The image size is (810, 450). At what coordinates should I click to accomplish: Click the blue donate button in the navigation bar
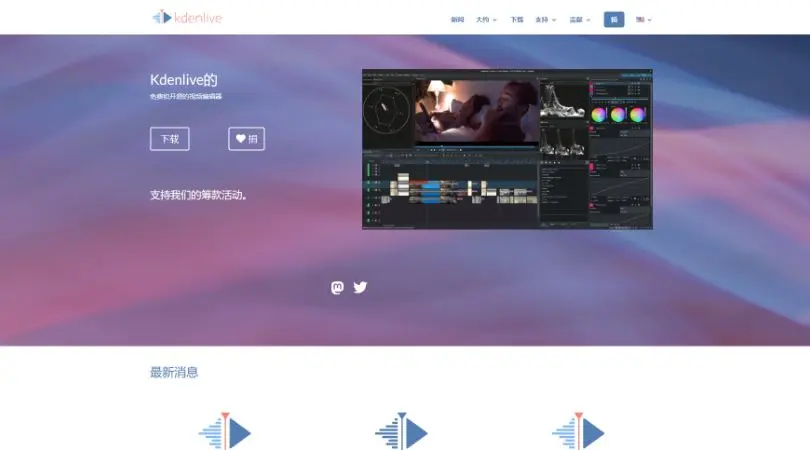(614, 20)
